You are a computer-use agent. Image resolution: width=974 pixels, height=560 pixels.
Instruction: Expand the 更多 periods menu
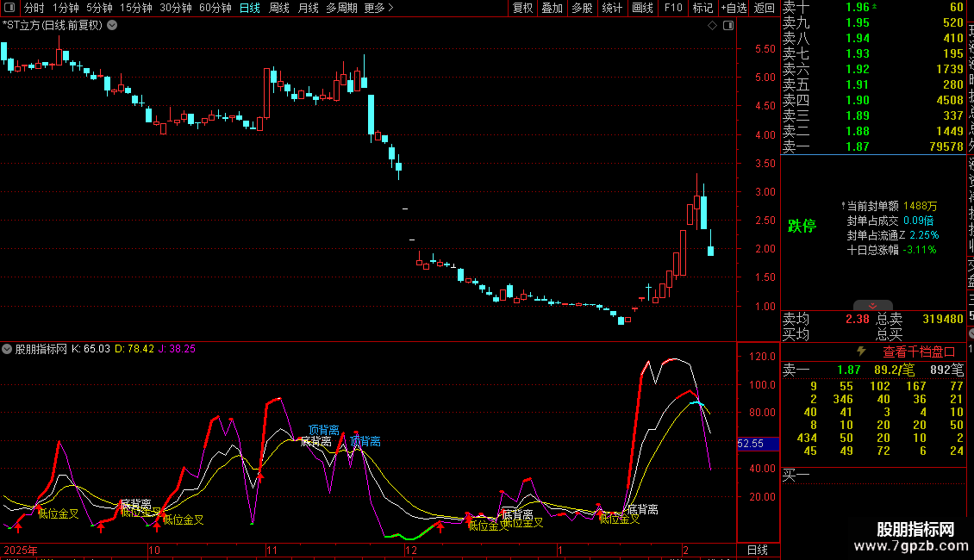click(x=379, y=8)
